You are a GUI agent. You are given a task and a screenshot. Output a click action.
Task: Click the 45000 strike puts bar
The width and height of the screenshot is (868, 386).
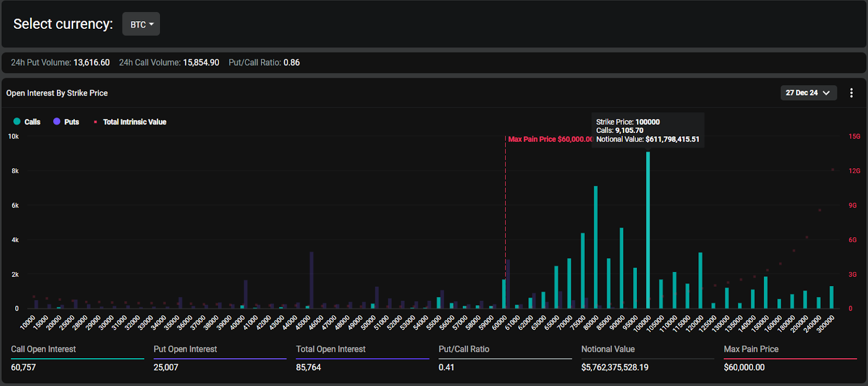(x=311, y=280)
